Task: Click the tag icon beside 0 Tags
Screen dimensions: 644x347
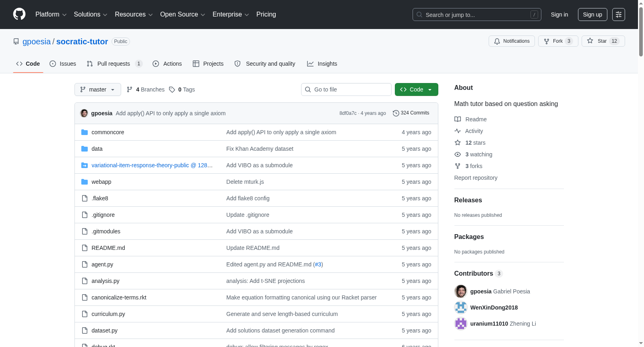Action: click(x=172, y=89)
